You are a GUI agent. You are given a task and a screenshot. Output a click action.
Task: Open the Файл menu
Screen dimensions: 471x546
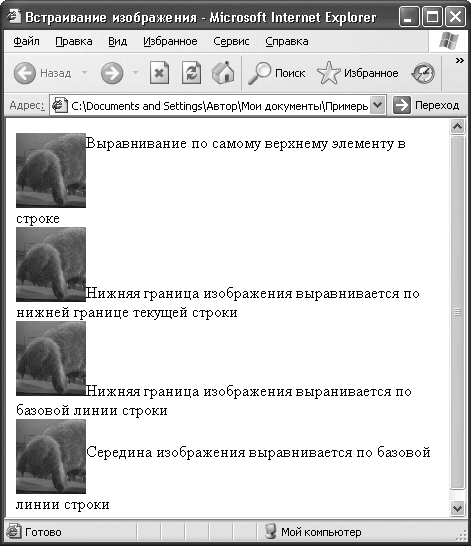pyautogui.click(x=26, y=41)
